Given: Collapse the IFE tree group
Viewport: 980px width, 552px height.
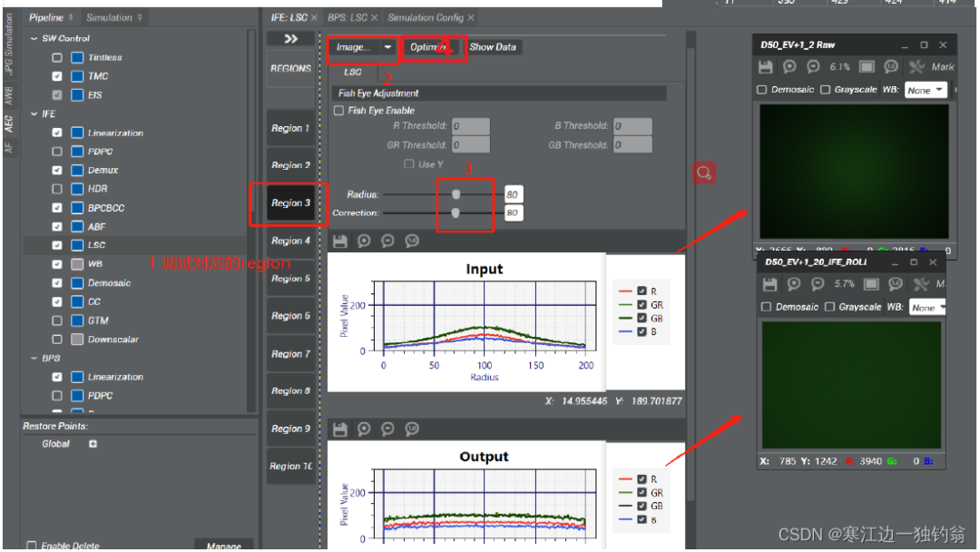Looking at the screenshot, I should (34, 113).
